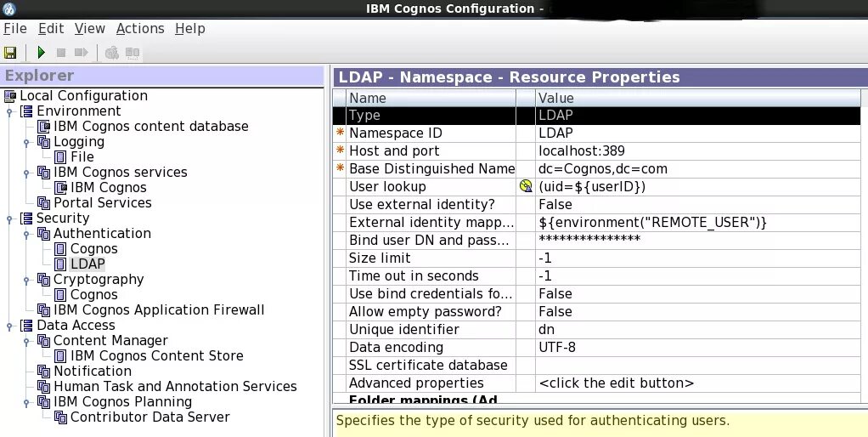Click the Namespace ID value LDAP
This screenshot has width=868, height=437.
click(698, 133)
